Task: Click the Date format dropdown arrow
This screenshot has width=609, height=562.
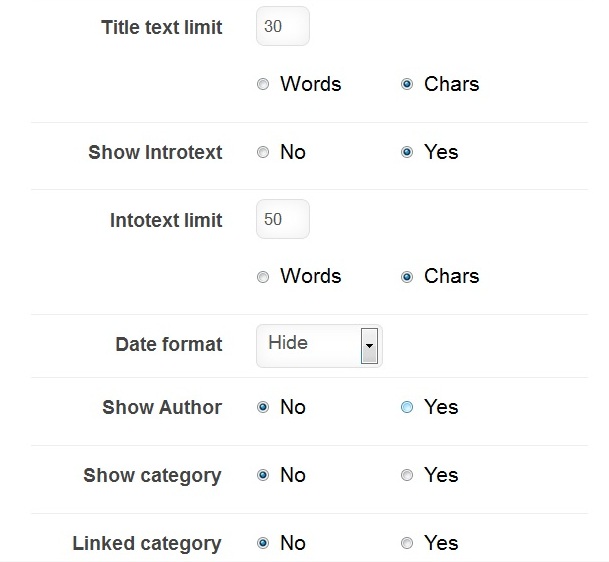Action: (x=369, y=346)
